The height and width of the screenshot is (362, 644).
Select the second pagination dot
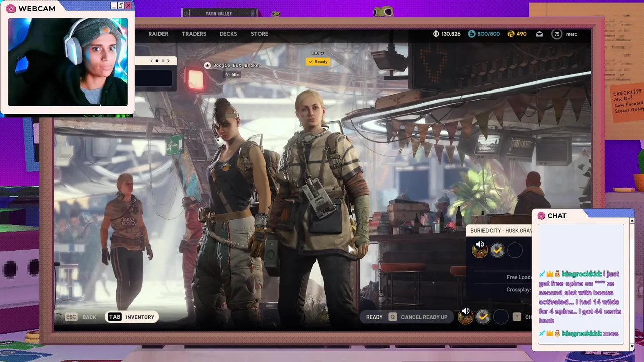point(162,61)
